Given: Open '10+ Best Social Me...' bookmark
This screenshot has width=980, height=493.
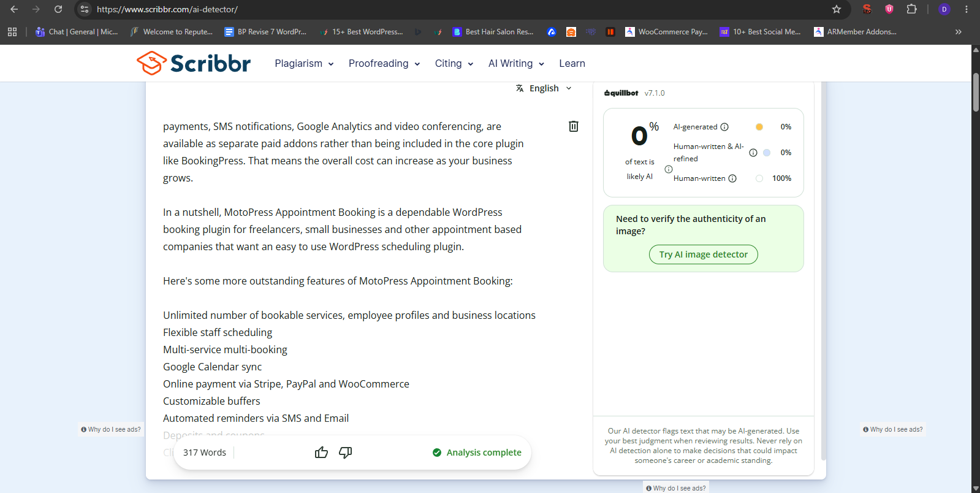Looking at the screenshot, I should point(761,32).
